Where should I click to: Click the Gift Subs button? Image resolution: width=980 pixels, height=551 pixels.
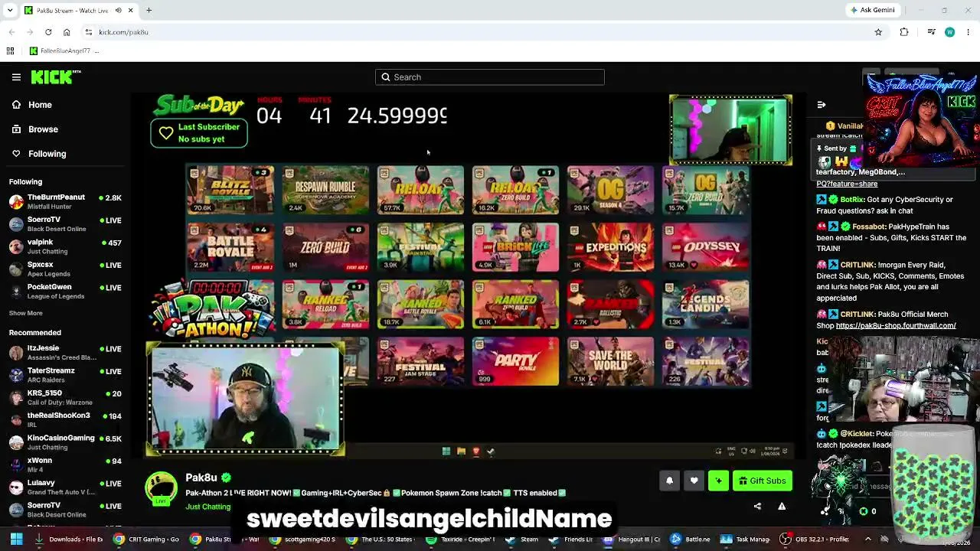(x=763, y=481)
